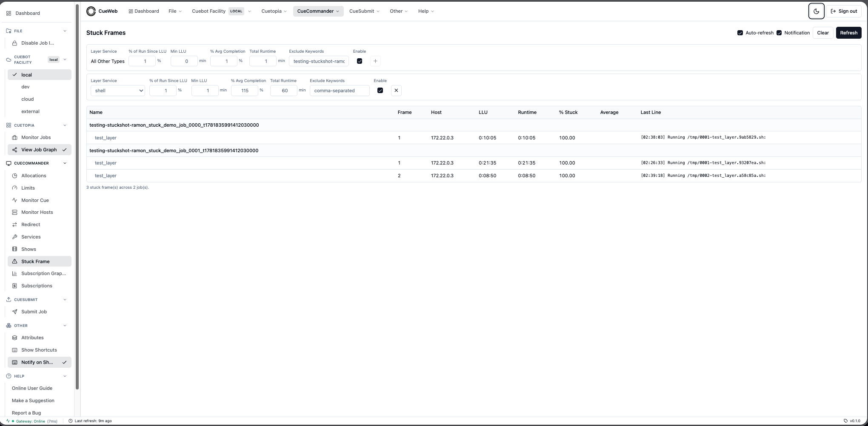Click the Monitor Jobs briefcase icon

pyautogui.click(x=15, y=137)
